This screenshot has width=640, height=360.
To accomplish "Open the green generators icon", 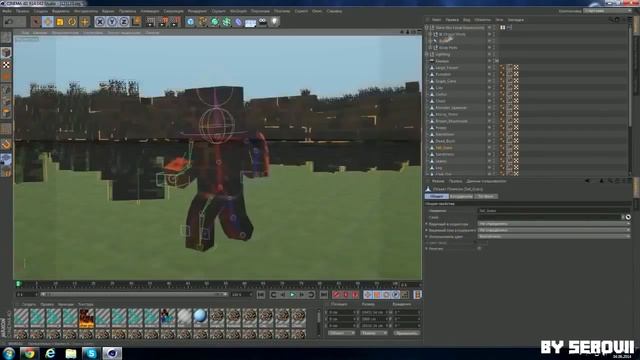I will pyautogui.click(x=215, y=22).
